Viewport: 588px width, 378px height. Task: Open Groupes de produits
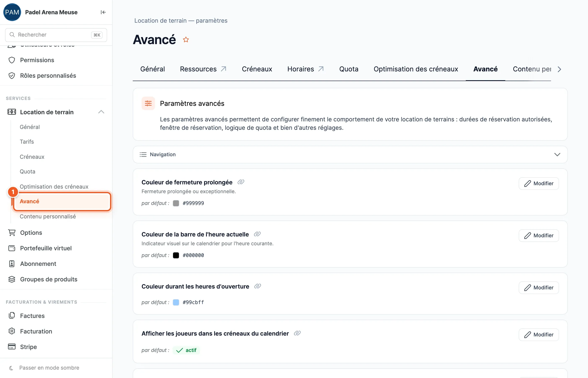(49, 279)
